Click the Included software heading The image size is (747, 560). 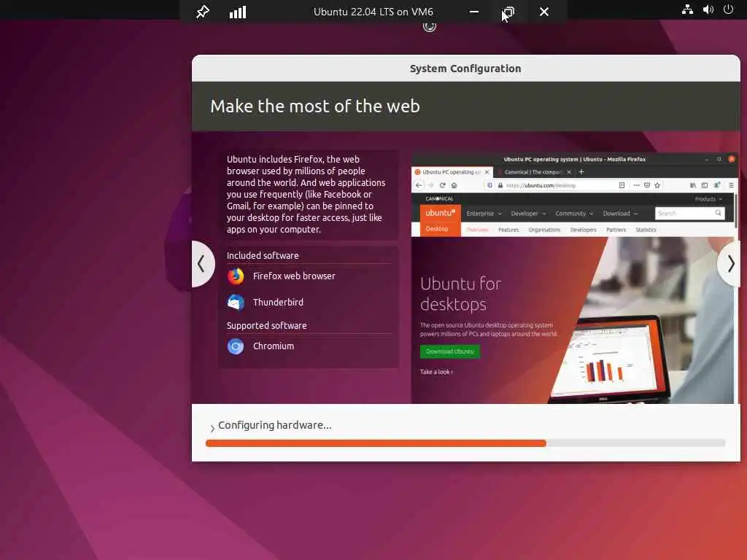263,256
